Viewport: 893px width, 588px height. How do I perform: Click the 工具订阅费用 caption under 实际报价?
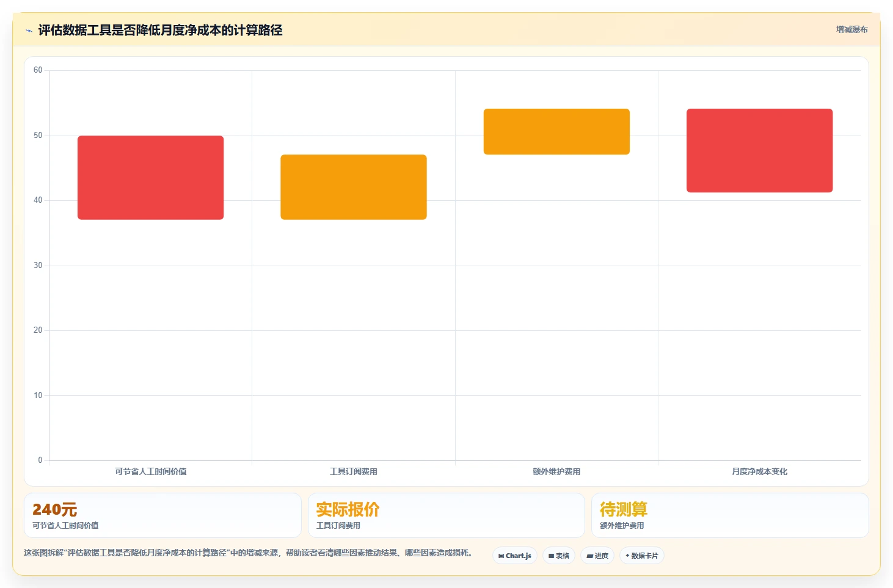[x=338, y=525]
